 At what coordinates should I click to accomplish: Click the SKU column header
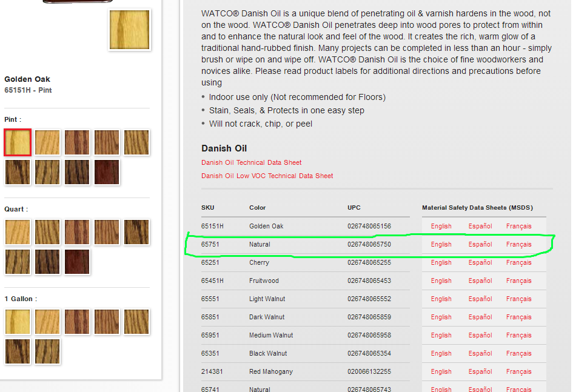[207, 208]
